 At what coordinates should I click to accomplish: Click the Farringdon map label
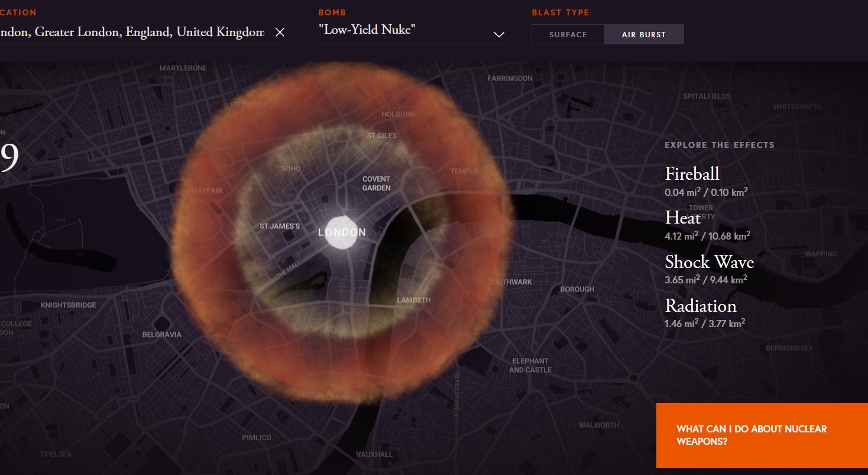coord(510,78)
